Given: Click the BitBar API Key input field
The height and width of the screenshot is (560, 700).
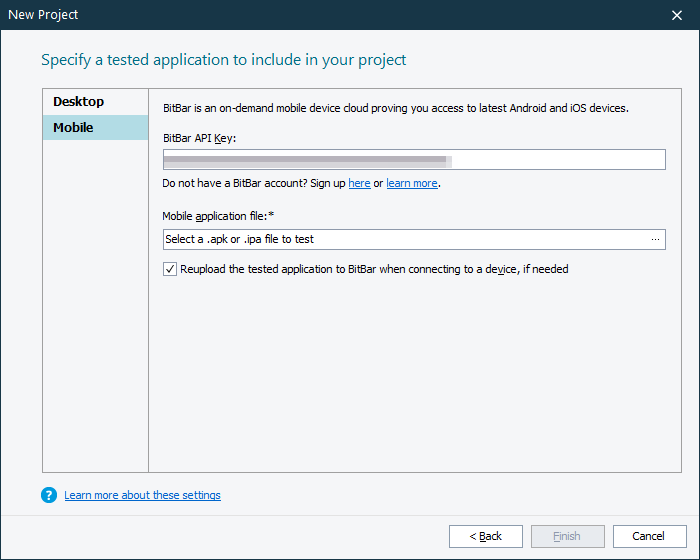Looking at the screenshot, I should (414, 160).
